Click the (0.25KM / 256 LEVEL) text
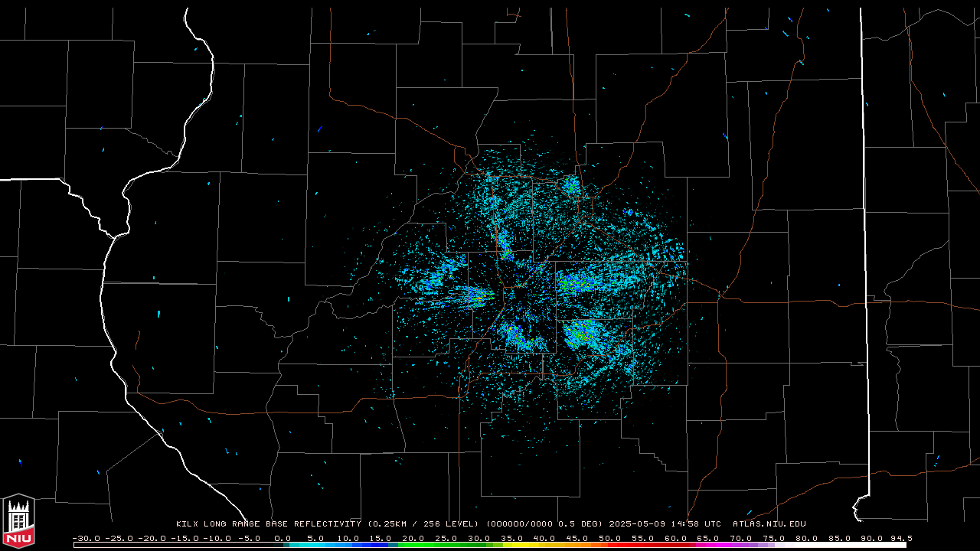This screenshot has height=551, width=980. 423,524
